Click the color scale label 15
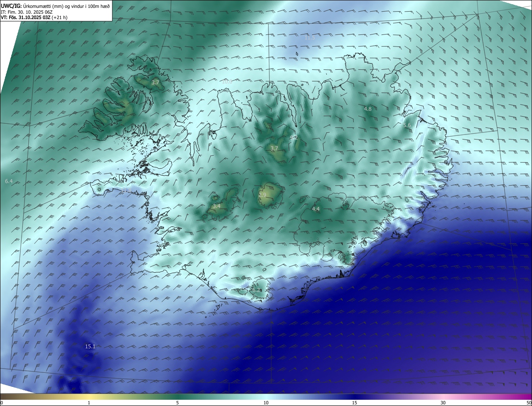This screenshot has width=532, height=406. click(x=355, y=403)
